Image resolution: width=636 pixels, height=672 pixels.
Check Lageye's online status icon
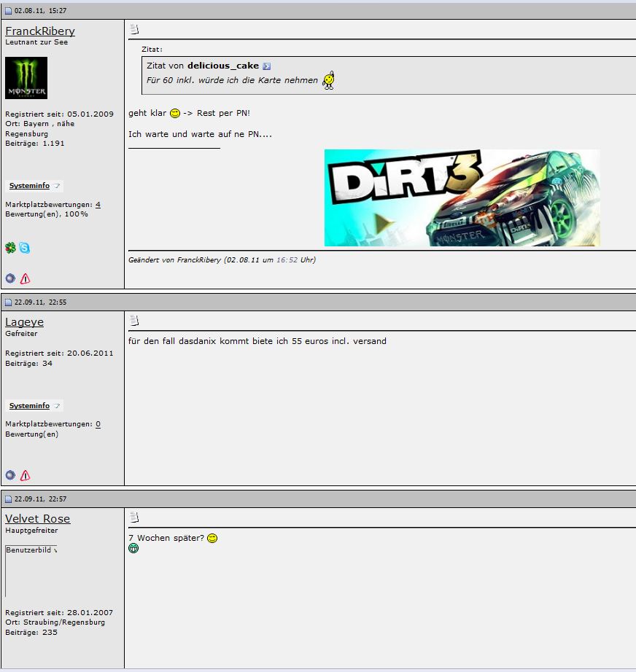tap(10, 475)
